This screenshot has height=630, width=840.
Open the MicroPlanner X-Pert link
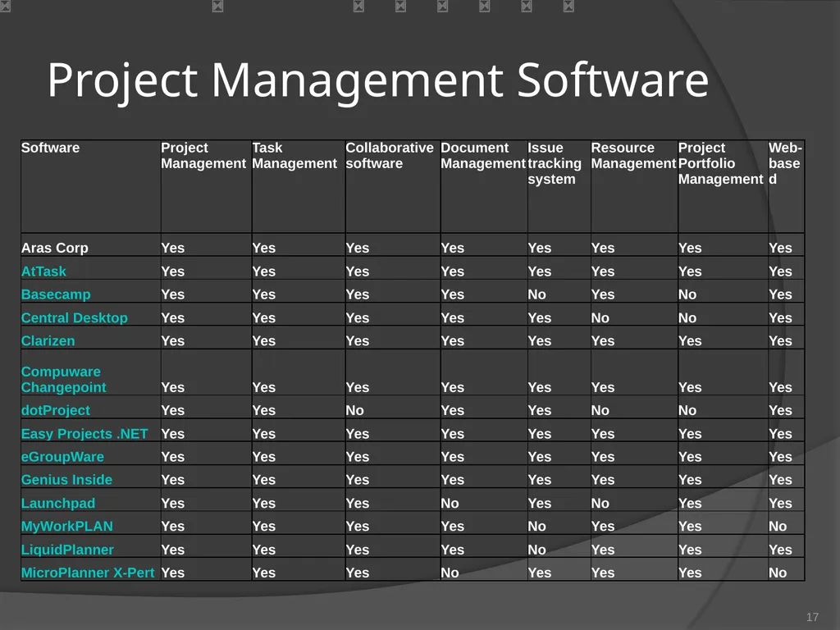pos(88,573)
